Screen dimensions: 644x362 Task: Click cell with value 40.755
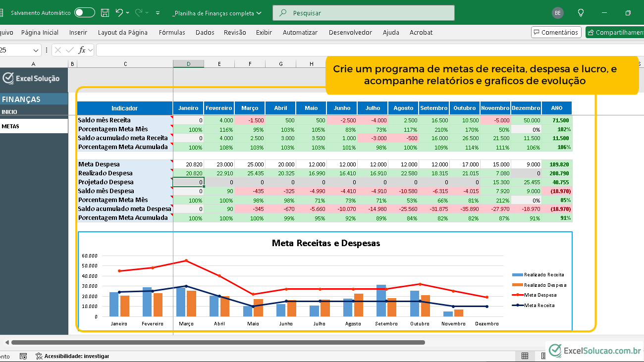557,182
